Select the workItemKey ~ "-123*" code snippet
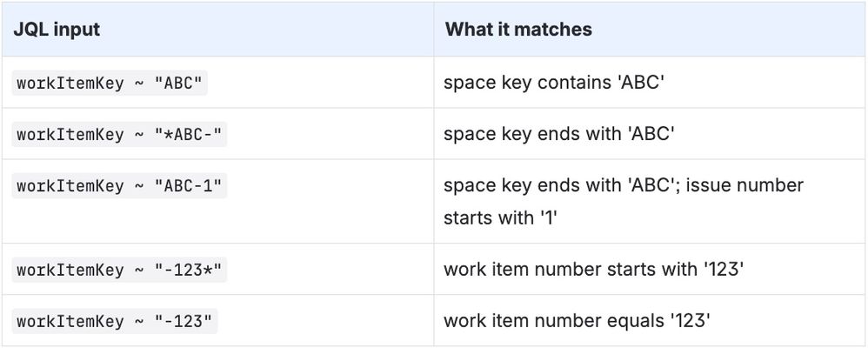The height and width of the screenshot is (348, 868). pyautogui.click(x=119, y=270)
